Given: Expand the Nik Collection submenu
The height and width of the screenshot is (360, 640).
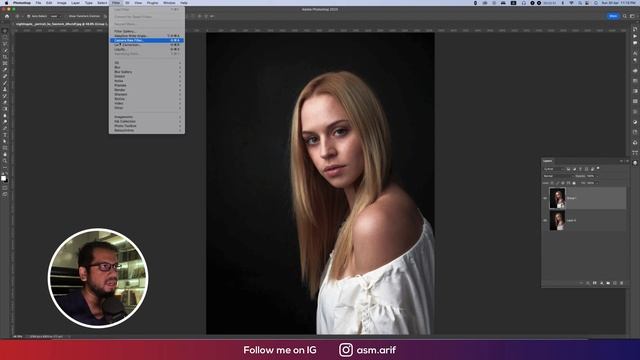Looking at the screenshot, I should pyautogui.click(x=147, y=121).
